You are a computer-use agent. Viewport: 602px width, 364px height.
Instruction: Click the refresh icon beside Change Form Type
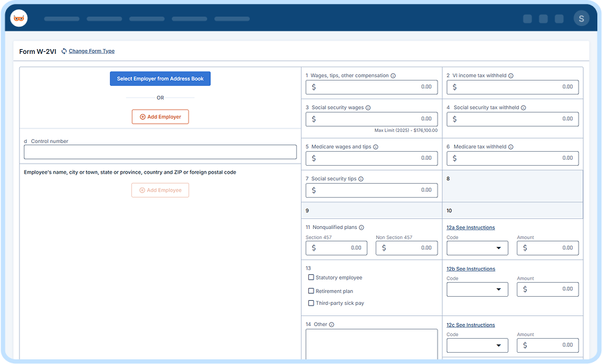(x=64, y=51)
